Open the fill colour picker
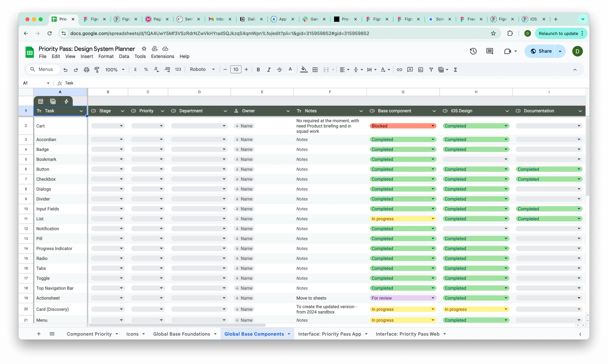 coord(304,70)
